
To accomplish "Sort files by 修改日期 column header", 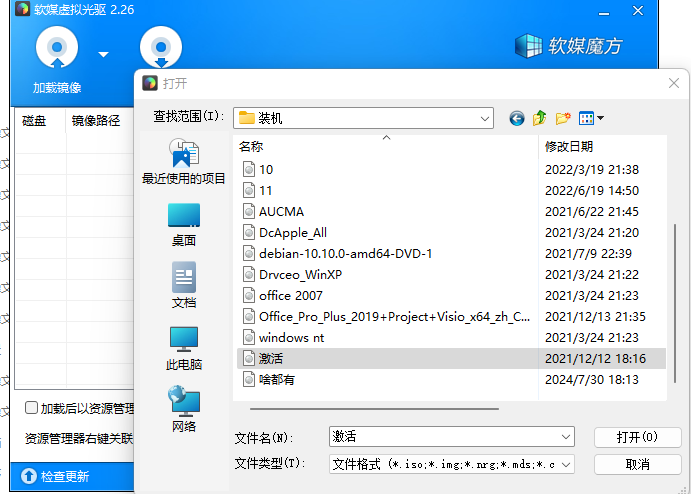I will tap(569, 146).
